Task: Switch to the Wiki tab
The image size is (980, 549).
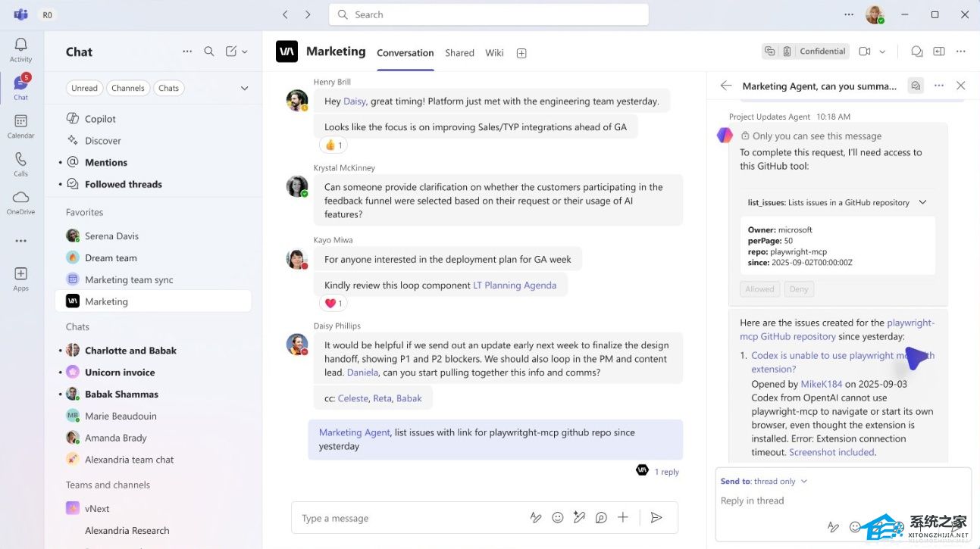Action: 495,53
